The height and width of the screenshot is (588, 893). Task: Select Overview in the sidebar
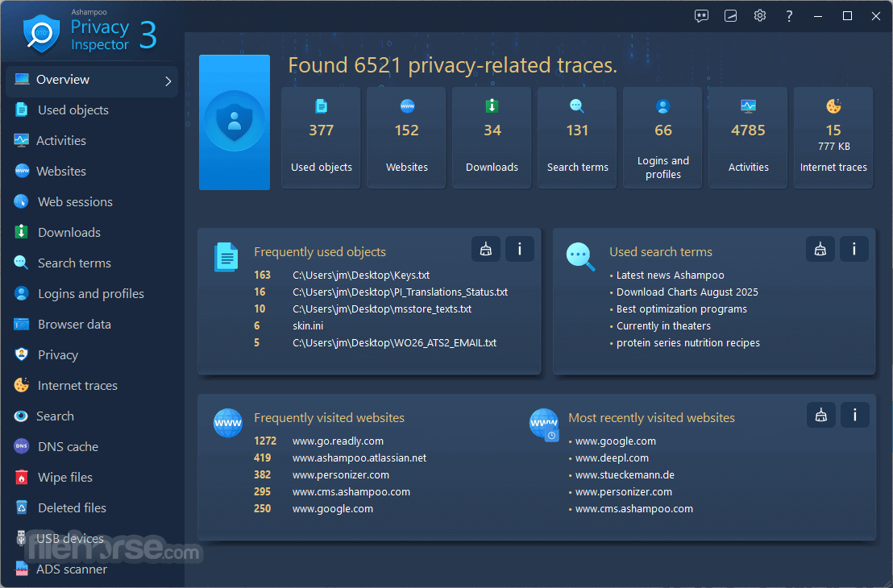(x=92, y=81)
